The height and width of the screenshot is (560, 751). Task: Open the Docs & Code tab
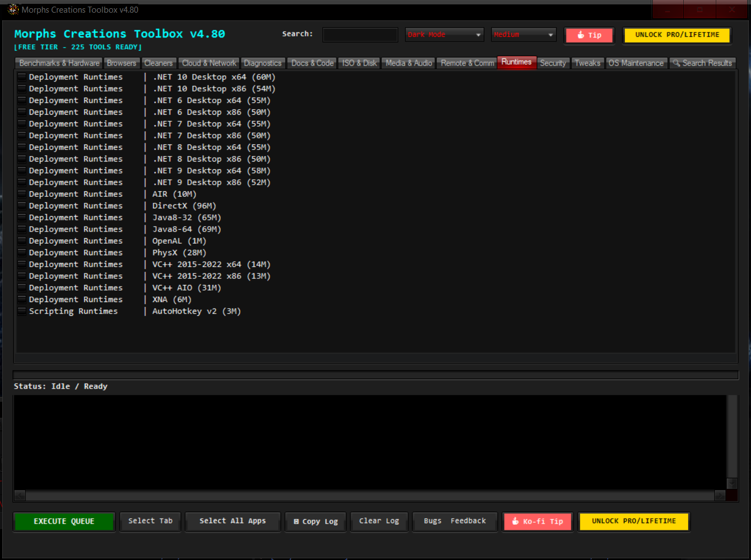tap(312, 63)
